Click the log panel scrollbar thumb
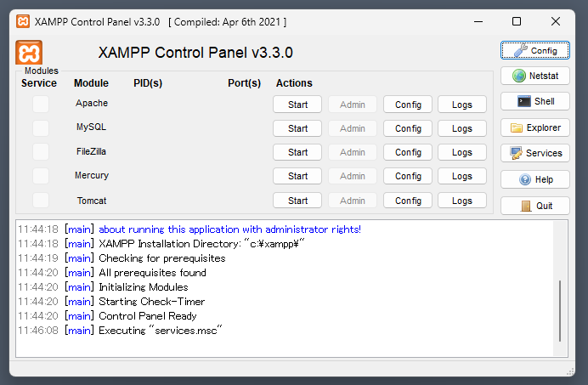This screenshot has height=385, width=588. tap(560, 311)
